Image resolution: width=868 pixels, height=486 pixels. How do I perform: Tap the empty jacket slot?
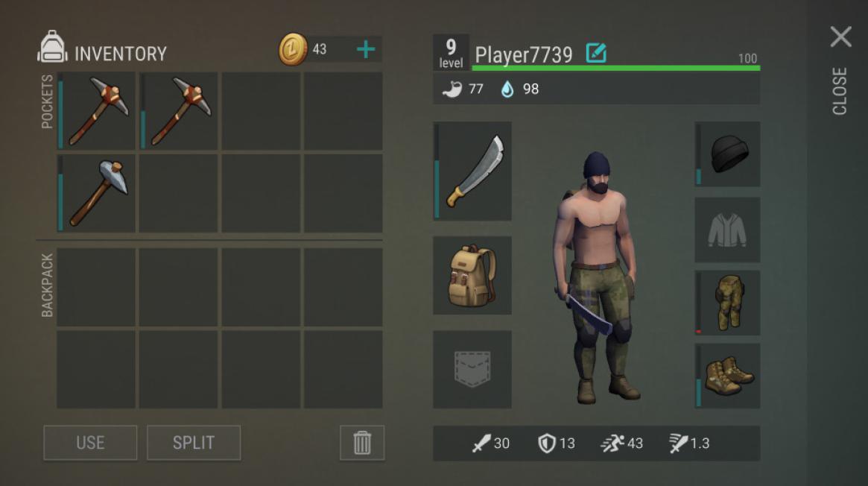[x=727, y=230]
